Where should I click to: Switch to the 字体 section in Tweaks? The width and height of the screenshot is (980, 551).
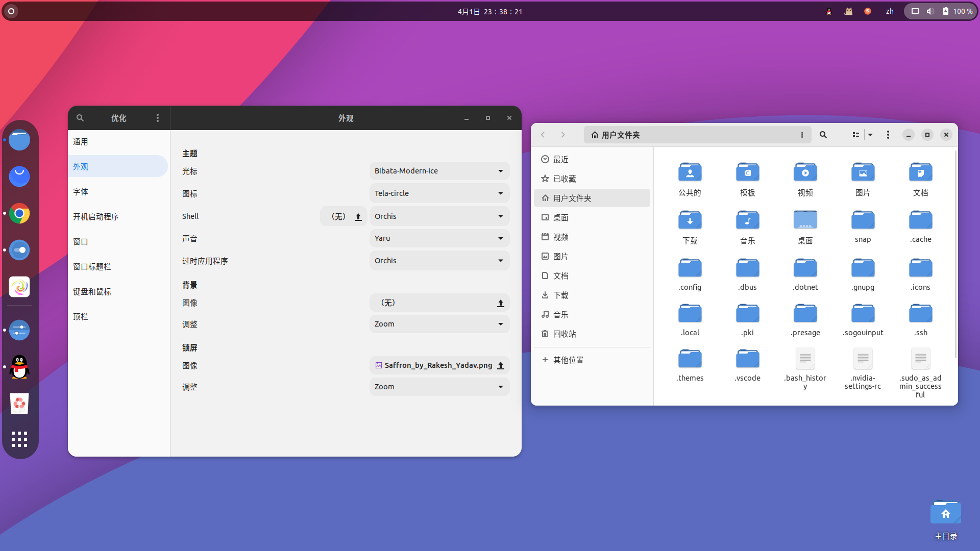[x=81, y=191]
